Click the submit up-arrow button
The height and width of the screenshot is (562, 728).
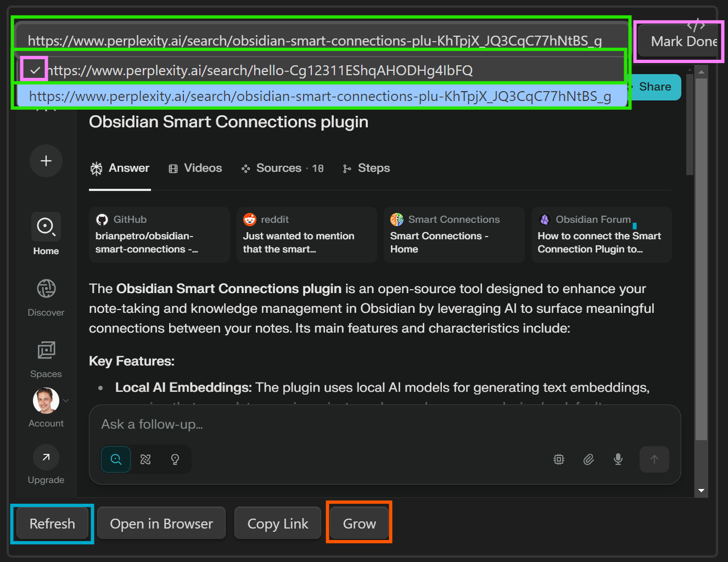pyautogui.click(x=654, y=459)
